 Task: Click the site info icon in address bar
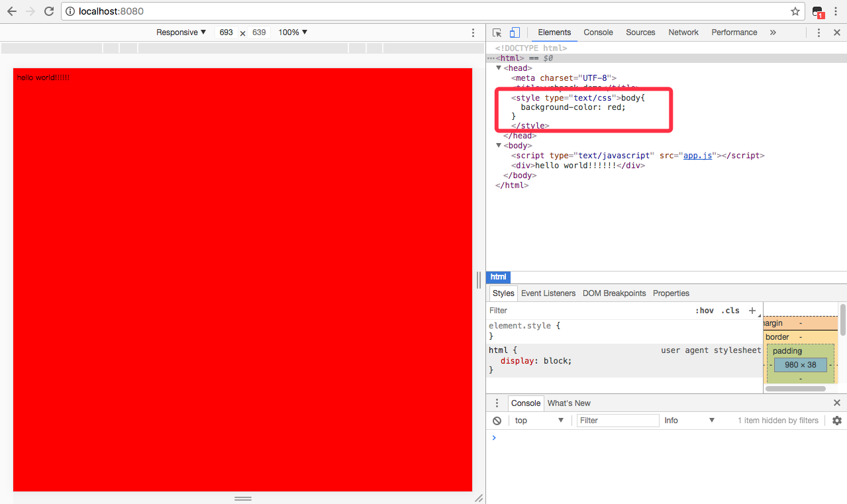(x=70, y=11)
